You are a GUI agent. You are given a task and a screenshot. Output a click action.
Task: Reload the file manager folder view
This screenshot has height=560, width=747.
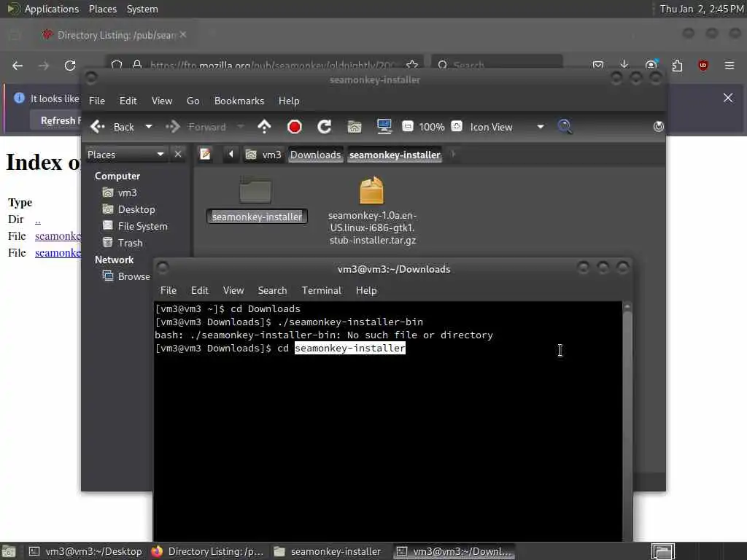325,127
